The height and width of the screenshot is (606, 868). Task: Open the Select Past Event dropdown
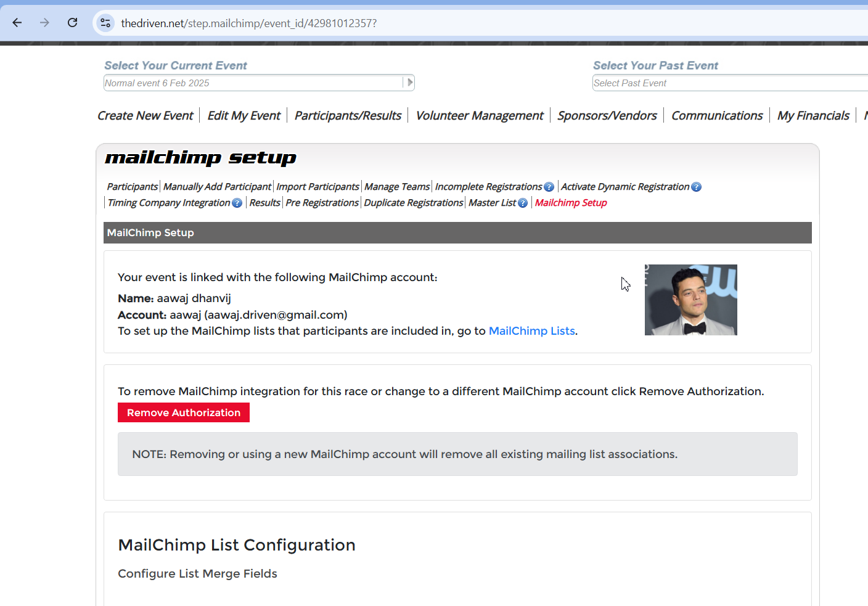[x=730, y=83]
